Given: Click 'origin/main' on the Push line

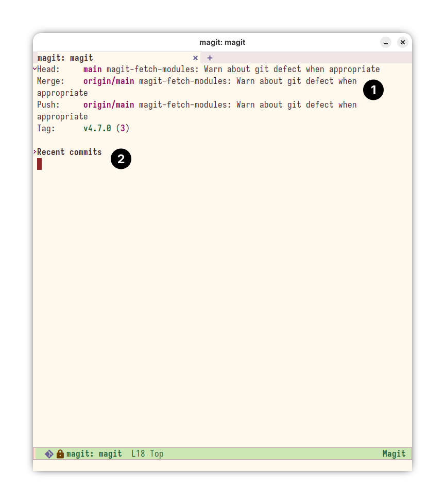Looking at the screenshot, I should click(x=109, y=105).
